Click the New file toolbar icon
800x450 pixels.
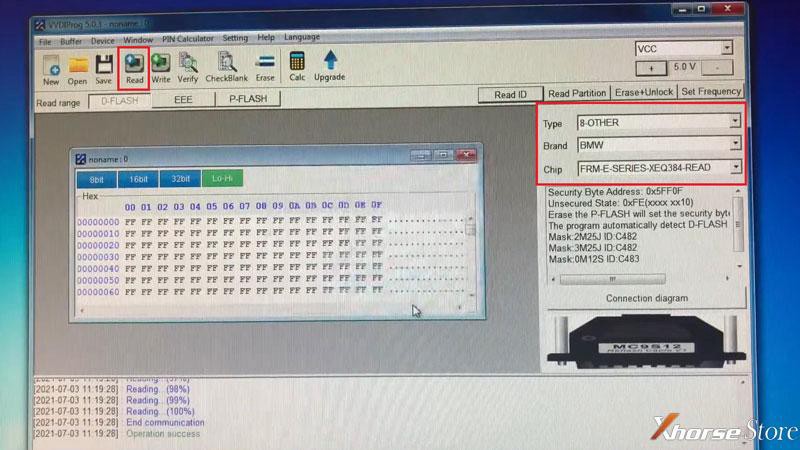pos(51,69)
